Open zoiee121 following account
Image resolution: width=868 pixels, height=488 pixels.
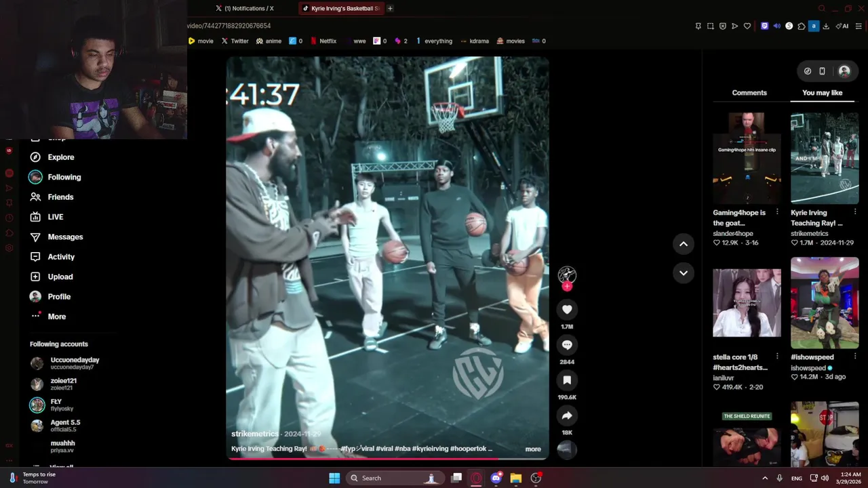[54, 384]
